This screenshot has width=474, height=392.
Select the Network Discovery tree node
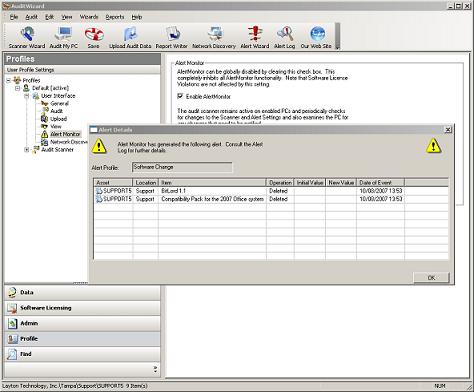(x=69, y=142)
